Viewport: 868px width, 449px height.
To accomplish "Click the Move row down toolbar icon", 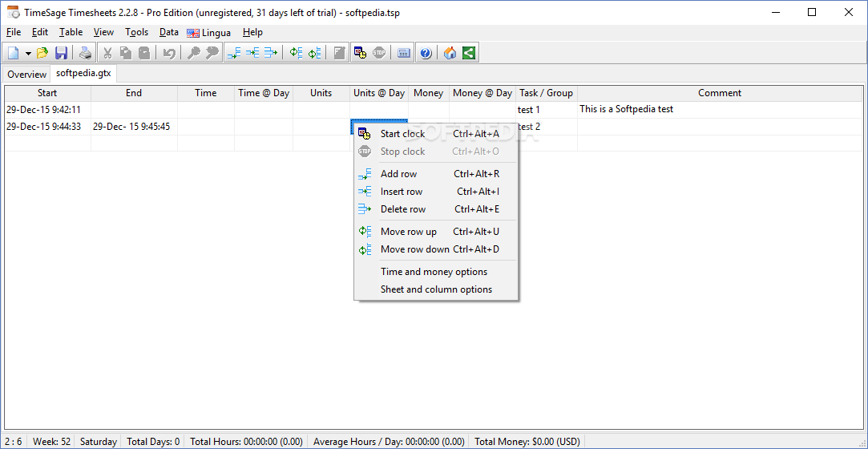I will pos(314,53).
